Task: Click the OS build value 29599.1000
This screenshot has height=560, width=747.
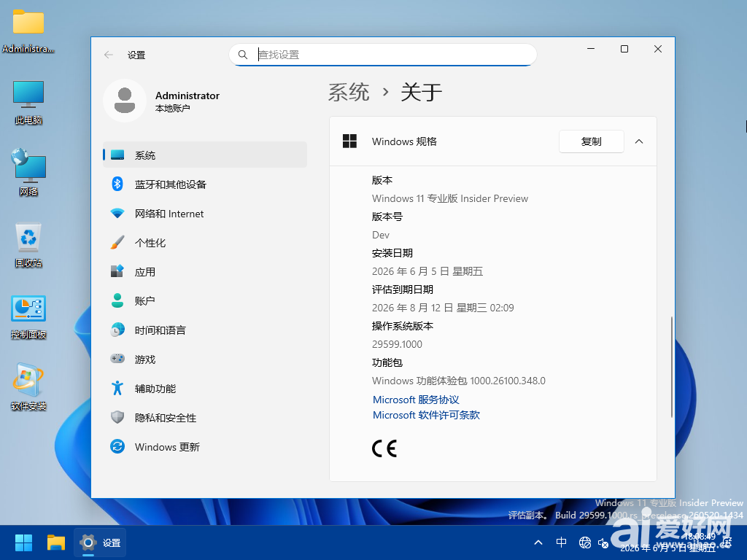Action: click(397, 344)
